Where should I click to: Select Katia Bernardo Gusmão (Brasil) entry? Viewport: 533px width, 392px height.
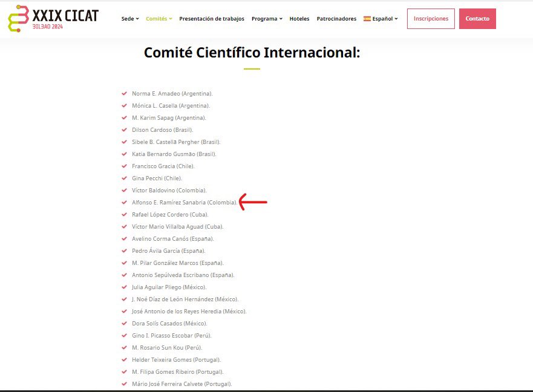click(x=174, y=154)
